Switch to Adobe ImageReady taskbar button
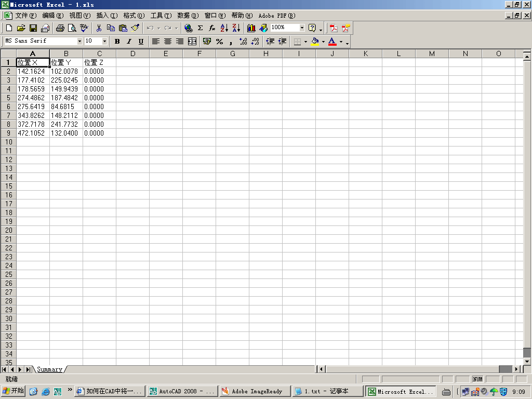 [x=255, y=391]
